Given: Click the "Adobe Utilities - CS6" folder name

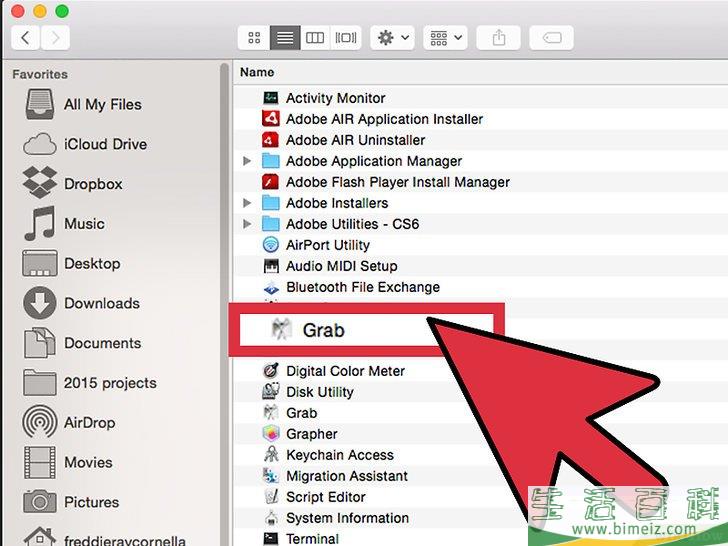Looking at the screenshot, I should 353,224.
